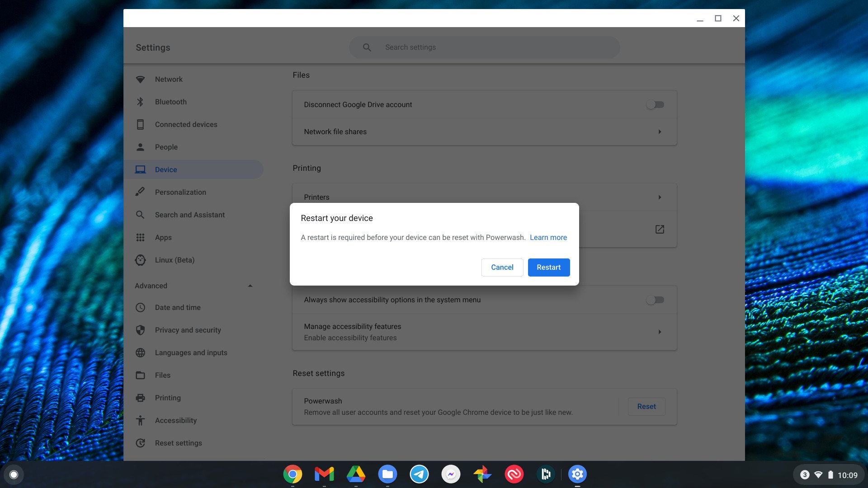Click the Apps grid icon

140,237
